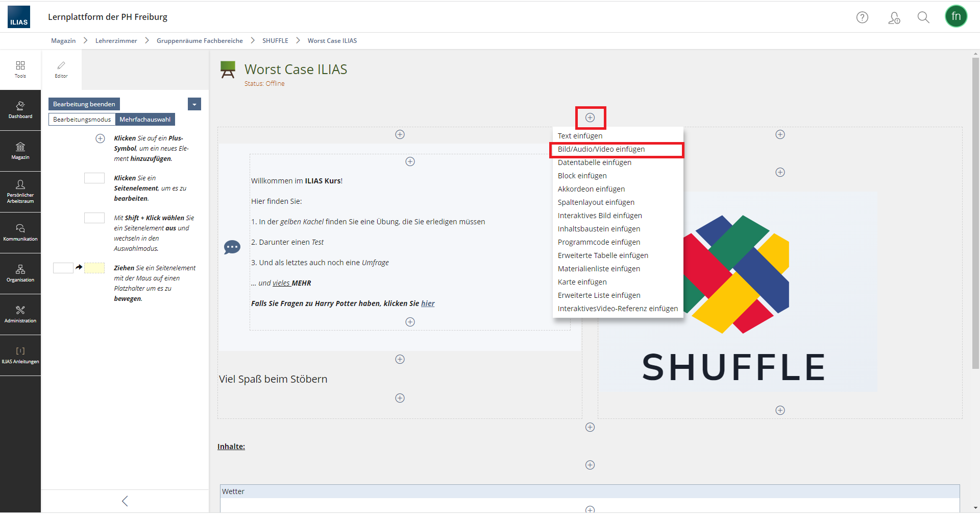Open ILIAS Anleitungen from the sidebar
The image size is (980, 516).
(x=20, y=354)
